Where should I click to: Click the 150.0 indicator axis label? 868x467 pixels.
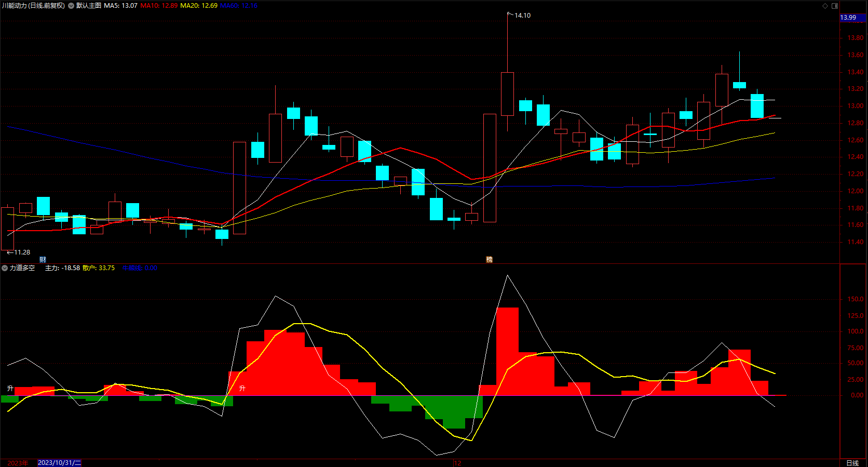coord(856,299)
